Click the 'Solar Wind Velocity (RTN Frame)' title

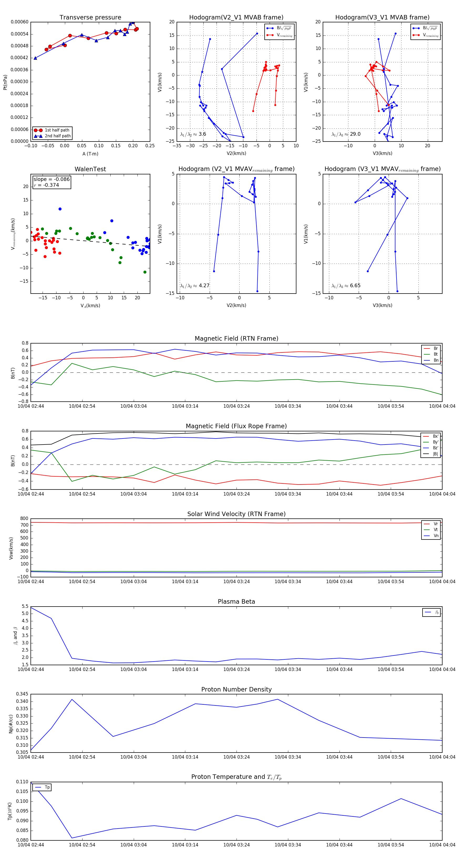[x=236, y=514]
